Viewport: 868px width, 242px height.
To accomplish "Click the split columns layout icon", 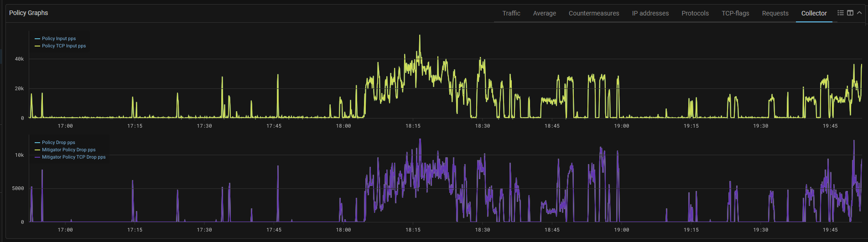I will point(850,13).
